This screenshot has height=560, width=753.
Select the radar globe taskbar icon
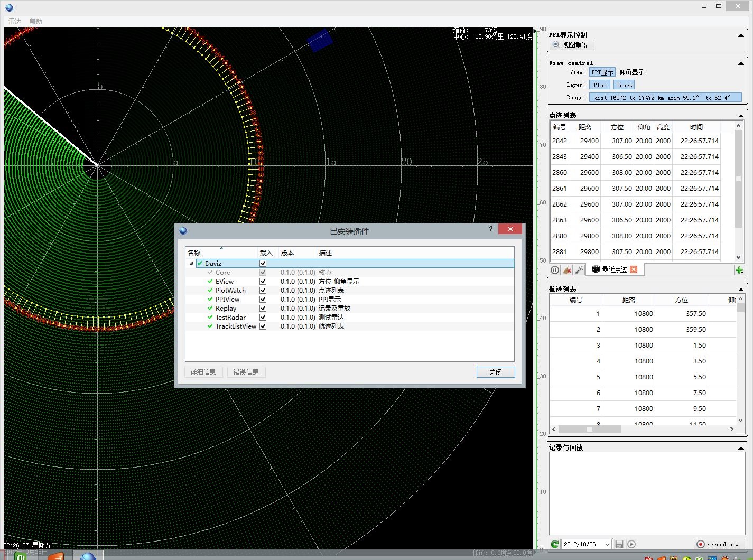[88, 556]
